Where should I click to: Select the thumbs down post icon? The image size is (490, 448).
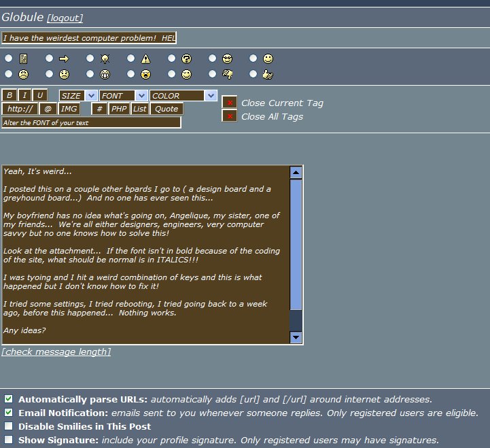click(213, 73)
